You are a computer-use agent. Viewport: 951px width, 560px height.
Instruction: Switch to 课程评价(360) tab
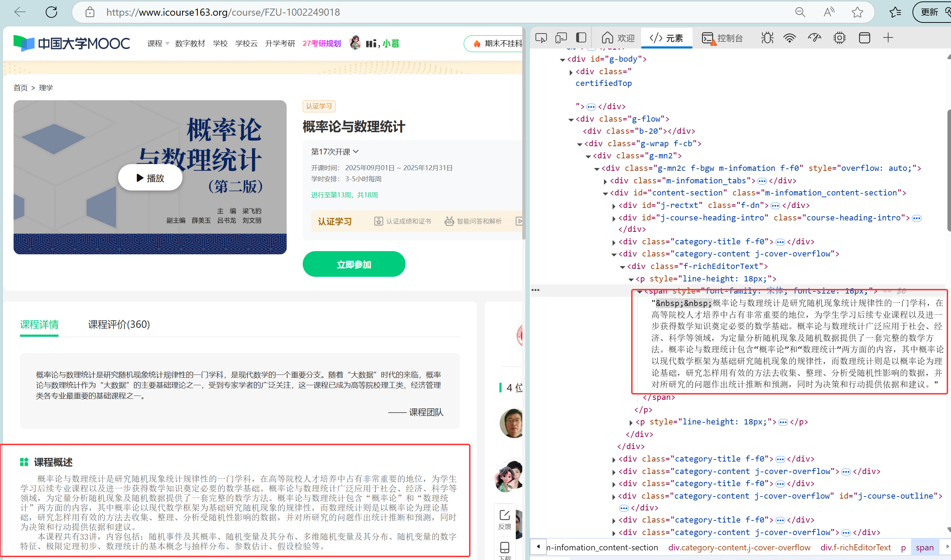[119, 325]
